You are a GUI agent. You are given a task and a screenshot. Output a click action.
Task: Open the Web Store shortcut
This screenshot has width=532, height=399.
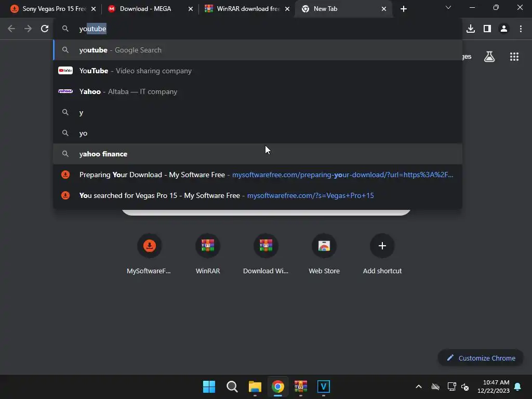(x=324, y=254)
